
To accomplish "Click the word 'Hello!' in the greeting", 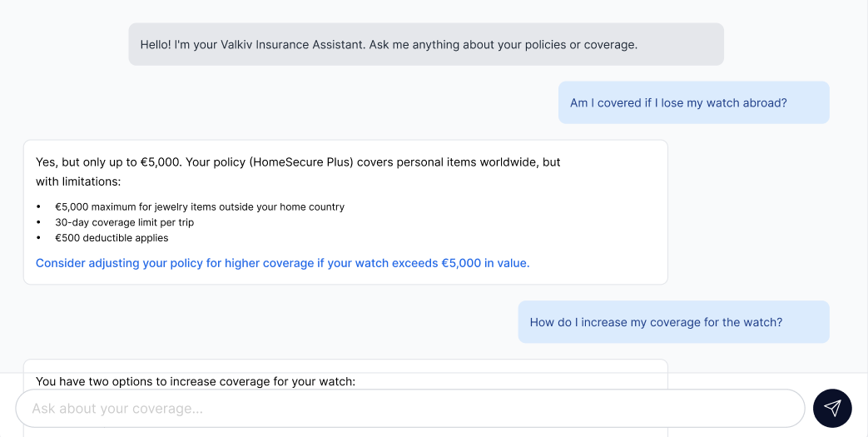I will click(x=156, y=44).
